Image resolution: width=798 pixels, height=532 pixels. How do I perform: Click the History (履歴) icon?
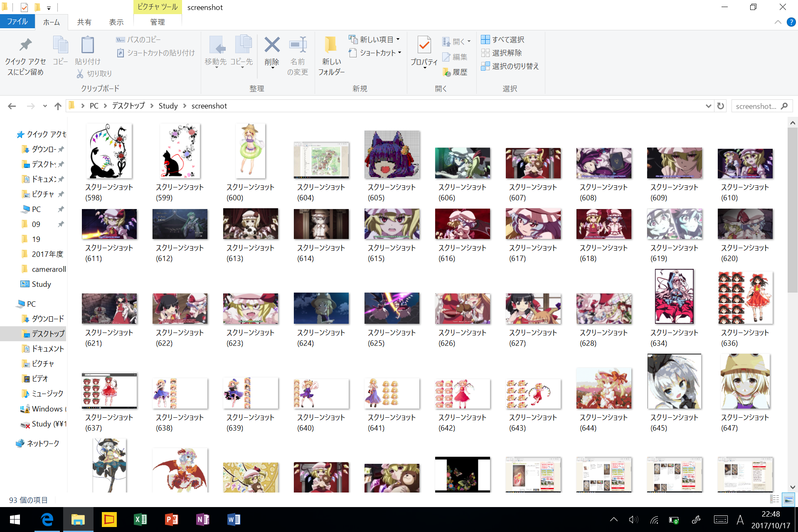tap(446, 72)
